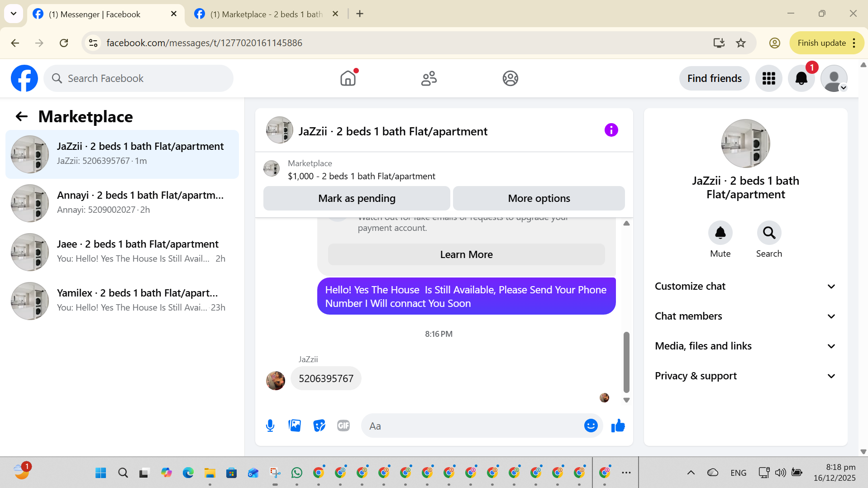Viewport: 868px width, 488px height.
Task: Navigate back in browser
Action: [15, 43]
